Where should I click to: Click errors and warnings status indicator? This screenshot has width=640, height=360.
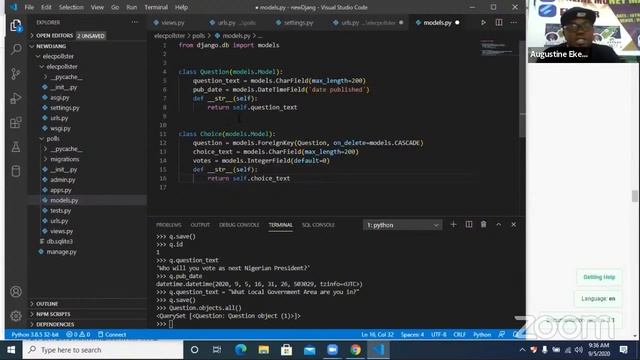coord(78,335)
